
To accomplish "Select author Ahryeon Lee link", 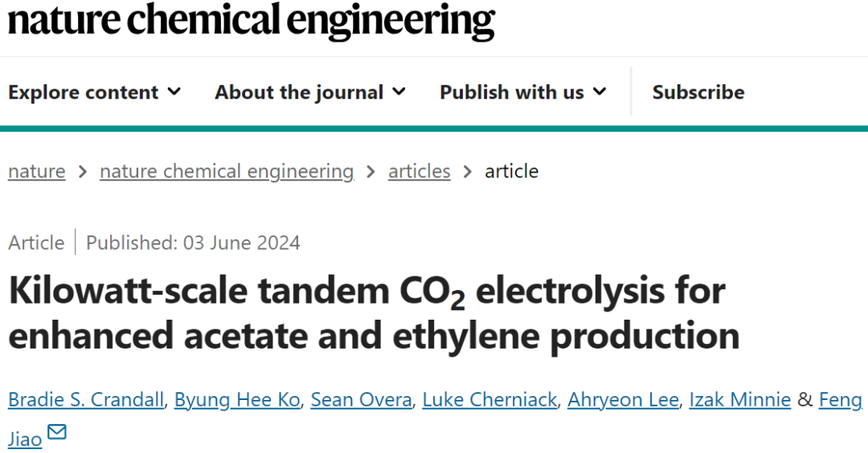I will click(624, 399).
